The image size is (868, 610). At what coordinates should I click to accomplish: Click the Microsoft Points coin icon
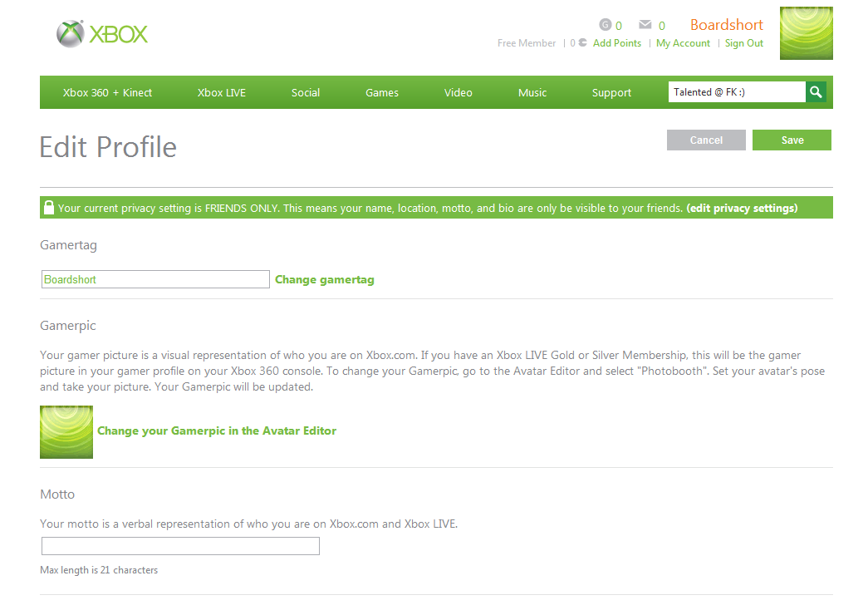(582, 42)
